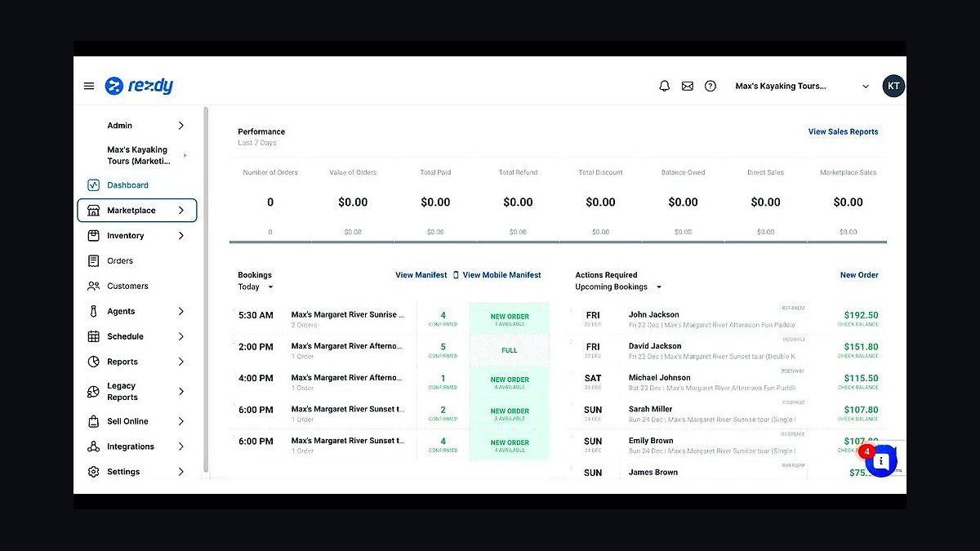Open the notifications bell
Screen dimensions: 980x551
(664, 86)
